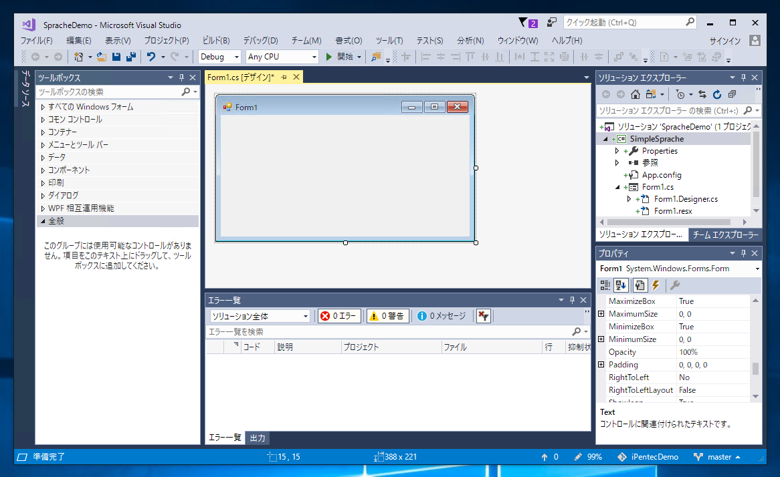
Task: Switch to the チーム エクスプローラー tab
Action: click(725, 234)
